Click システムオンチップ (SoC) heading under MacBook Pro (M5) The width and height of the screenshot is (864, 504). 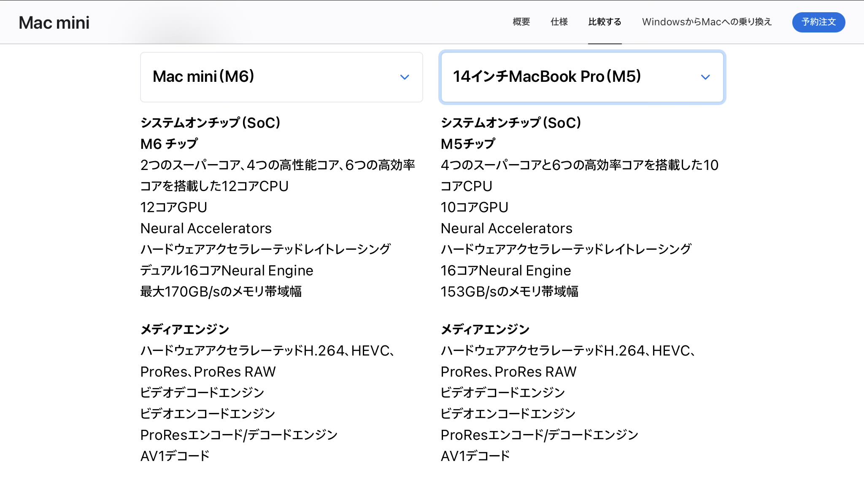(511, 123)
